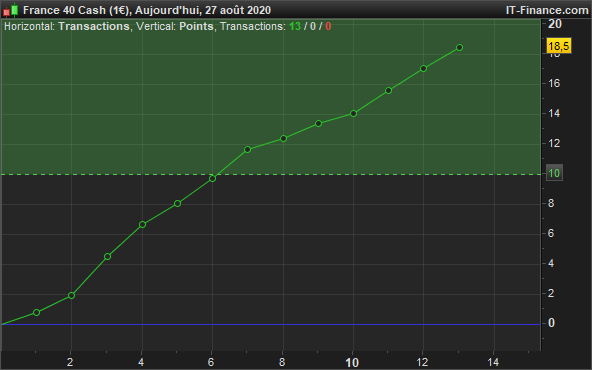Click the data point for transaction 9
This screenshot has height=370, width=592.
[x=318, y=123]
